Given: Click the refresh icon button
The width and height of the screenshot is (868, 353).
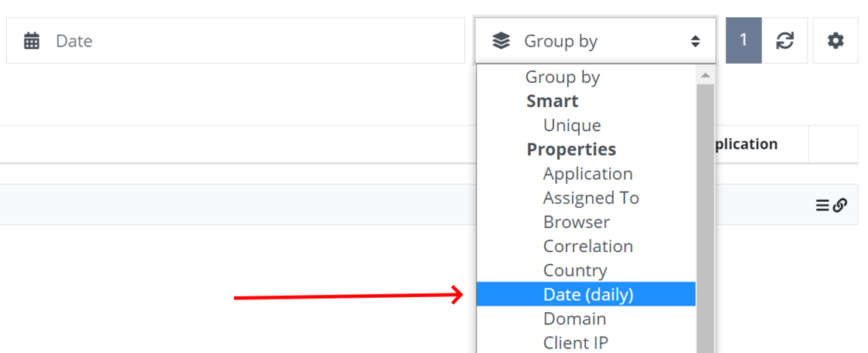Looking at the screenshot, I should click(784, 40).
